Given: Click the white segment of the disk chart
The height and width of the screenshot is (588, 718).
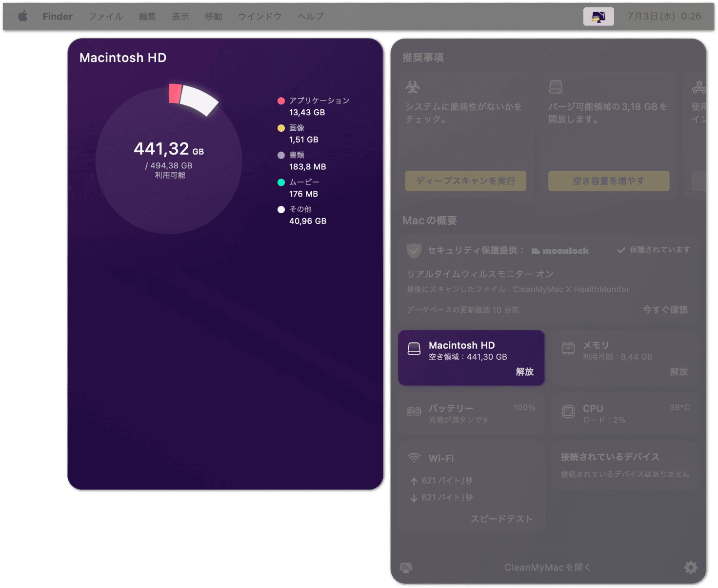Looking at the screenshot, I should click(x=200, y=100).
